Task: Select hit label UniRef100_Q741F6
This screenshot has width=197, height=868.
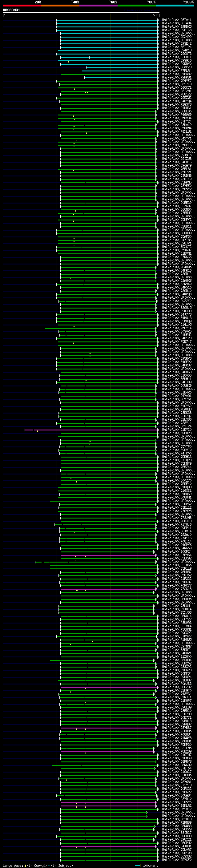Action: coord(176,538)
